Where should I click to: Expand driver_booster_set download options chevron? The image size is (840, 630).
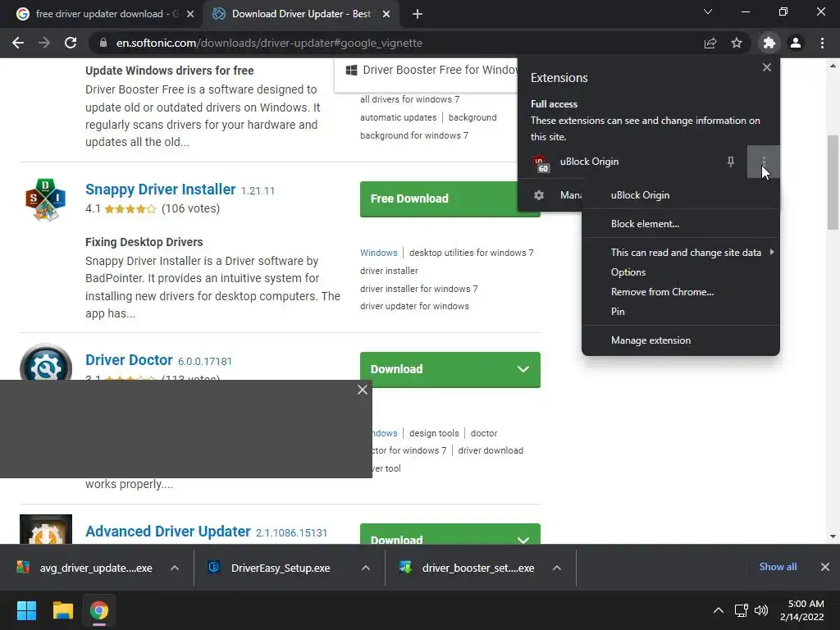(557, 568)
